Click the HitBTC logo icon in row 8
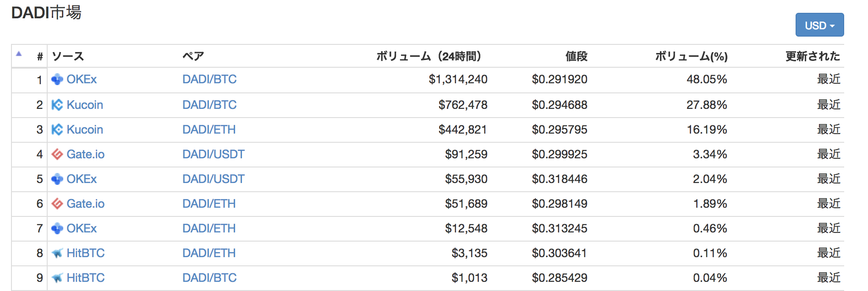 [57, 253]
